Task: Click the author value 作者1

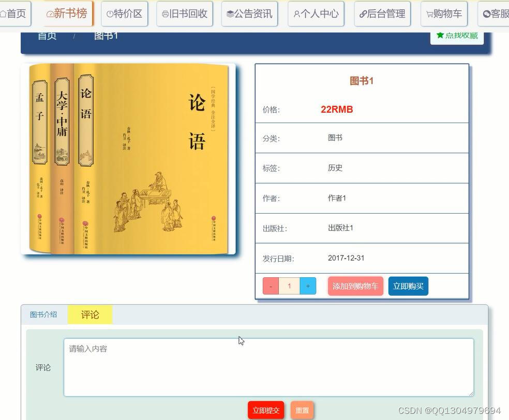Action: [337, 198]
